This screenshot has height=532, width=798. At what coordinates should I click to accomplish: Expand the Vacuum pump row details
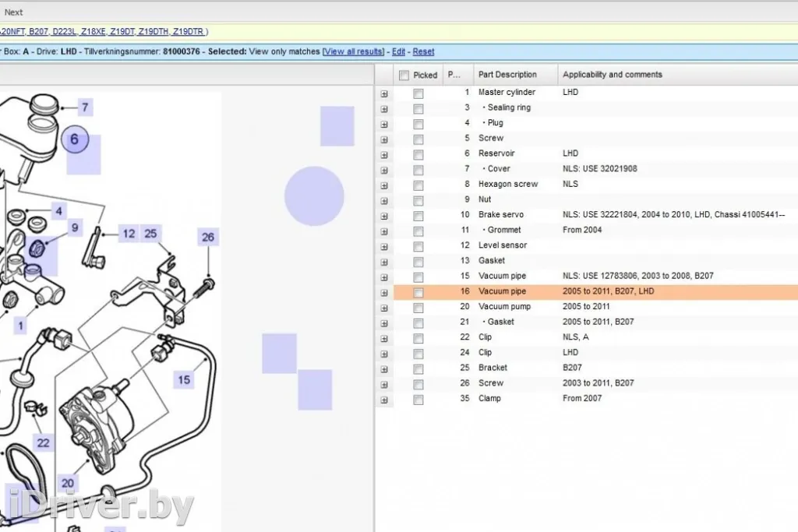(383, 308)
